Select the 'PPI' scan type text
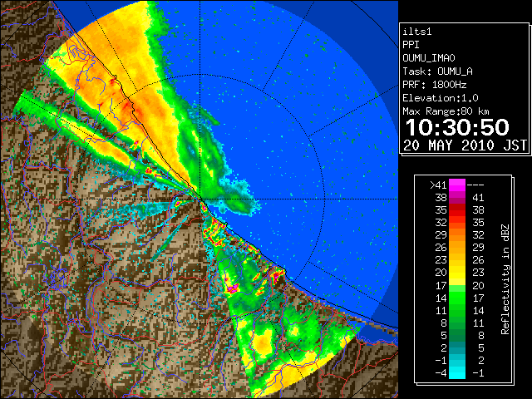 click(411, 45)
